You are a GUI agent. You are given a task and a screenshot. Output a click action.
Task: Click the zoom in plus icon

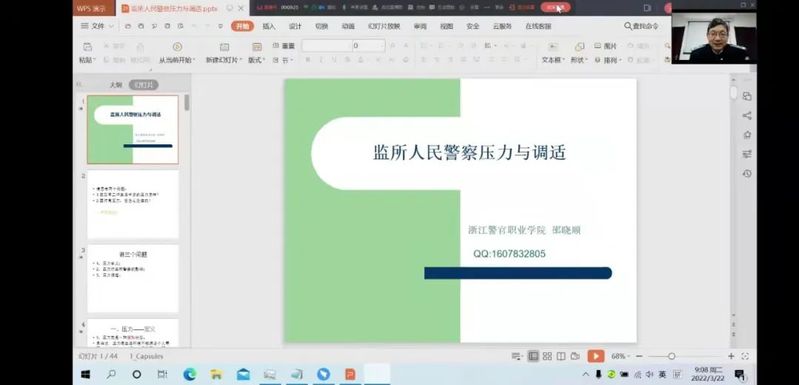[731, 356]
